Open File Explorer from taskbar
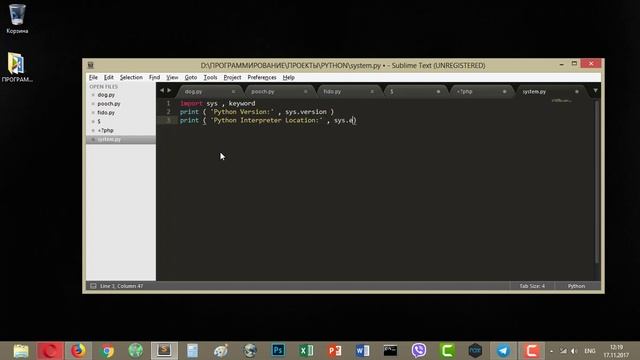Screen dimensions: 640x360 pyautogui.click(x=20, y=351)
